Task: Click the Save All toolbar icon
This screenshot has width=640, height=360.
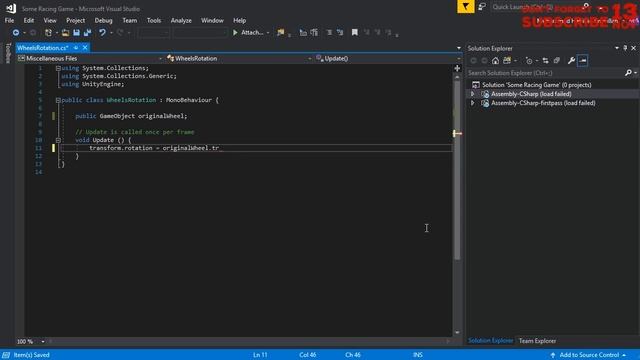Action: [x=87, y=32]
